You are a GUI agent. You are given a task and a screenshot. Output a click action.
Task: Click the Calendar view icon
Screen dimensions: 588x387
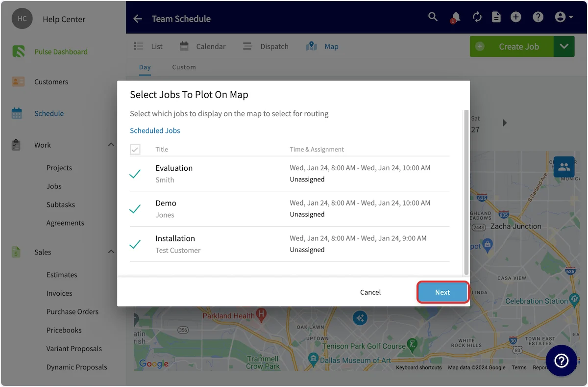click(184, 46)
